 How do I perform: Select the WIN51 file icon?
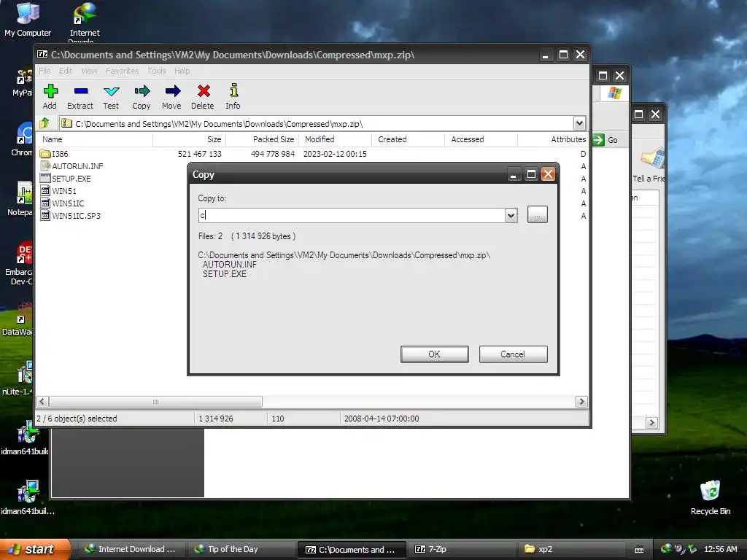(x=45, y=191)
